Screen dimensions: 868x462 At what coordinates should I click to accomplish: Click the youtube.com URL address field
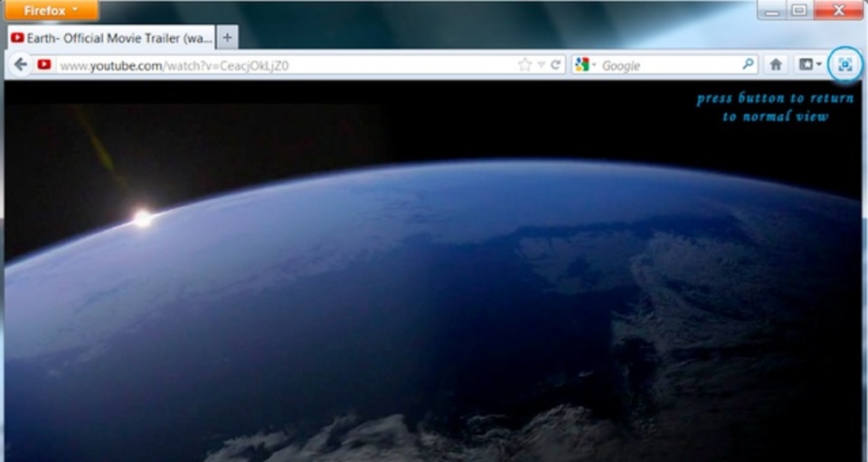click(x=285, y=65)
